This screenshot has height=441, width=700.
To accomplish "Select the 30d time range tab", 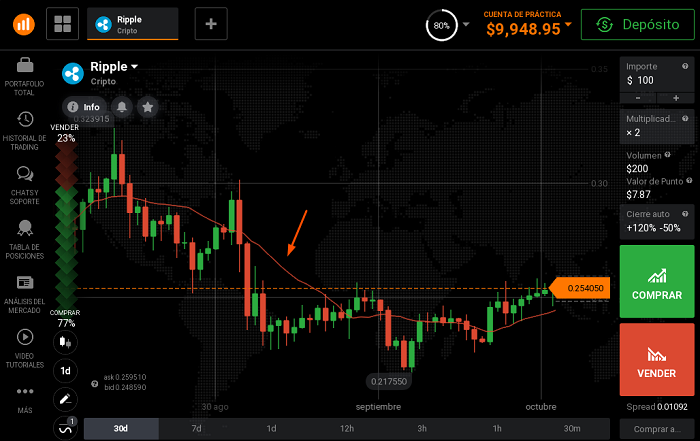I will pyautogui.click(x=121, y=429).
